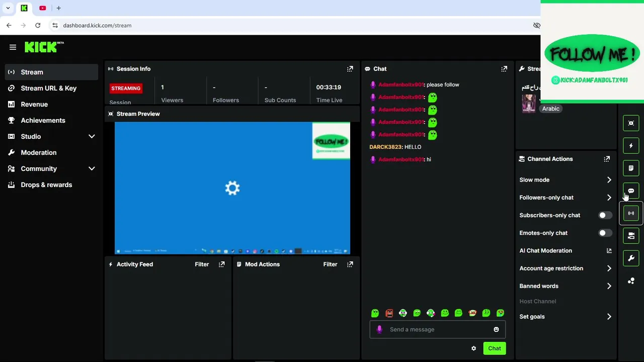Click the Kick logo in the dashboard header
The image size is (644, 362).
pos(44,47)
